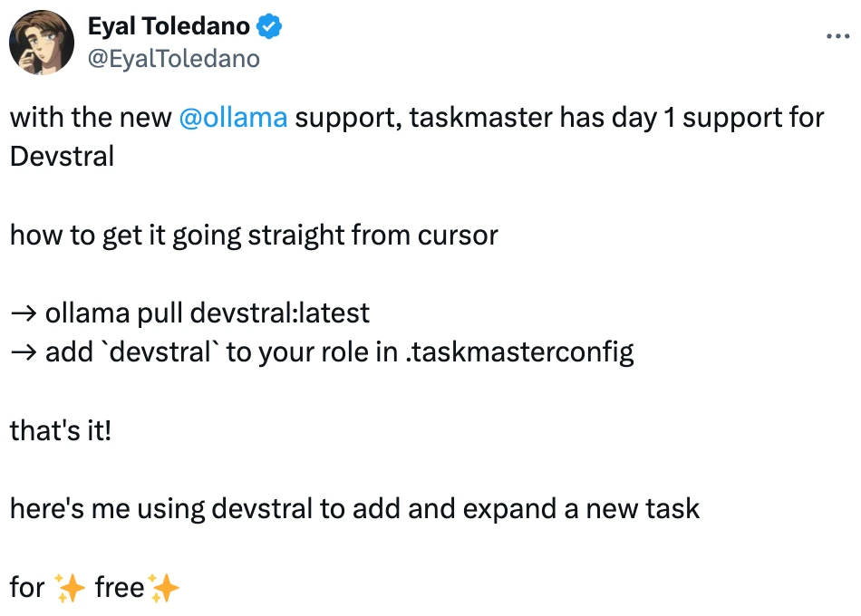Click the word free between the sparkles
The image size is (861, 616).
(x=119, y=587)
